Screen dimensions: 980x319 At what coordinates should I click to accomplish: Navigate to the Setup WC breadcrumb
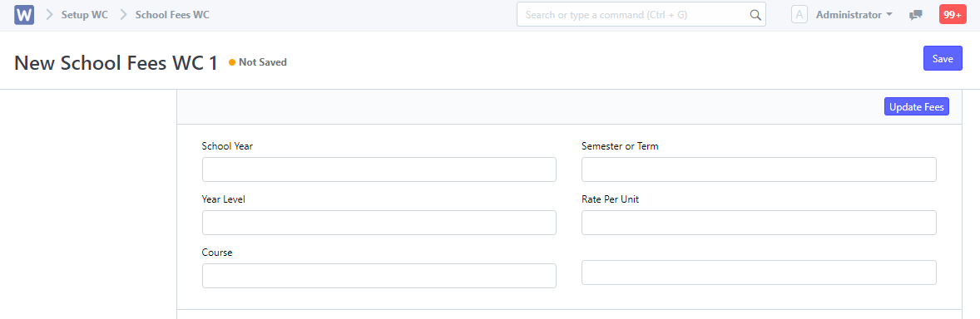click(x=84, y=15)
